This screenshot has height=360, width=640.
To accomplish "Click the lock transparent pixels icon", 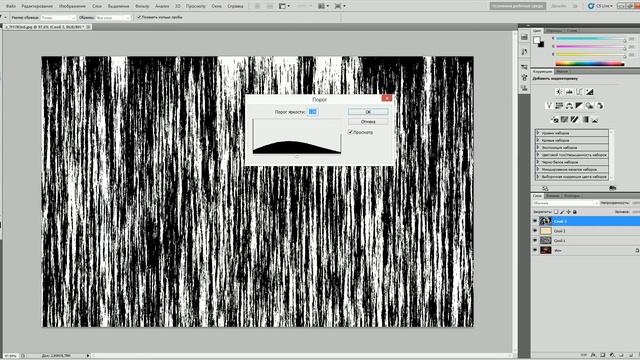I will point(556,212).
